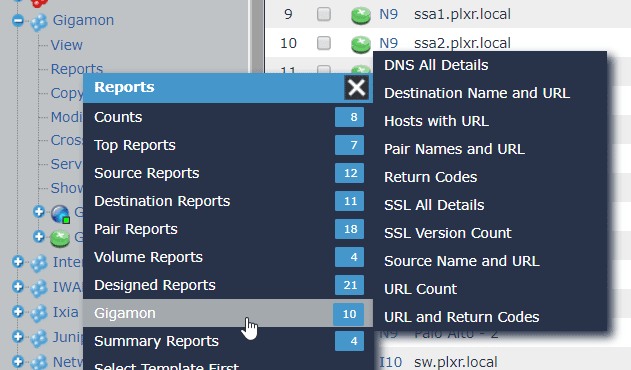
Task: Open the ssa2.plxr.local exporter
Action: pyautogui.click(x=462, y=43)
